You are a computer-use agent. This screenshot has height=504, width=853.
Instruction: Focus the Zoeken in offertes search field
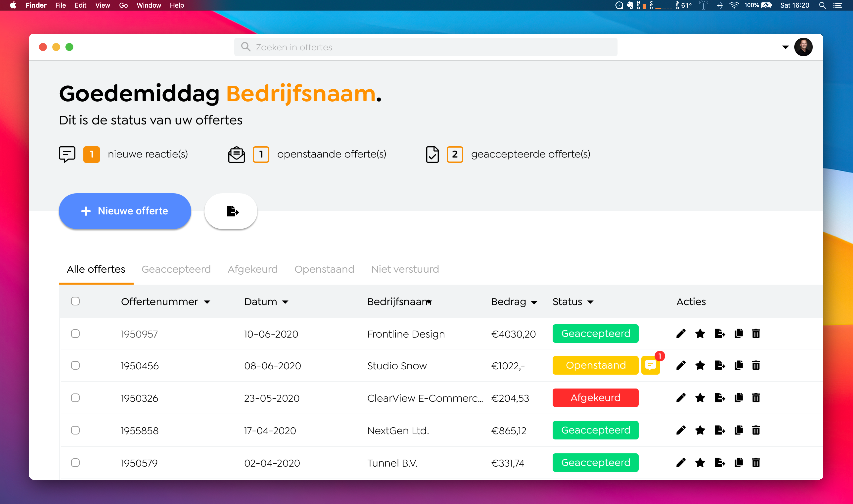tap(426, 47)
